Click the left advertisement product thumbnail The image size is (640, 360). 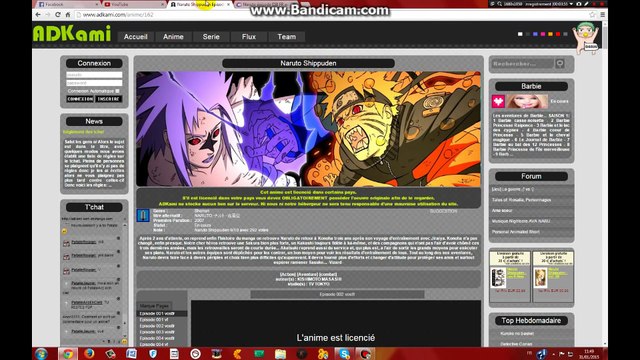tap(498, 278)
